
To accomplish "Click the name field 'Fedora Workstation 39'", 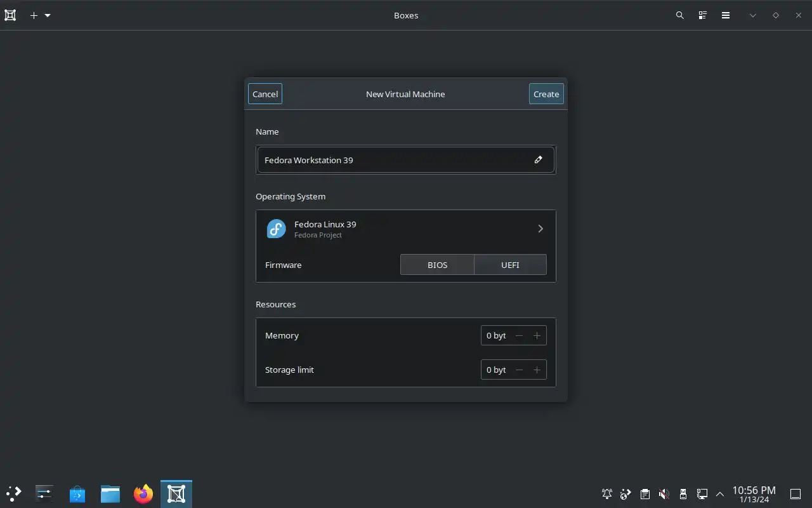I will coord(406,160).
